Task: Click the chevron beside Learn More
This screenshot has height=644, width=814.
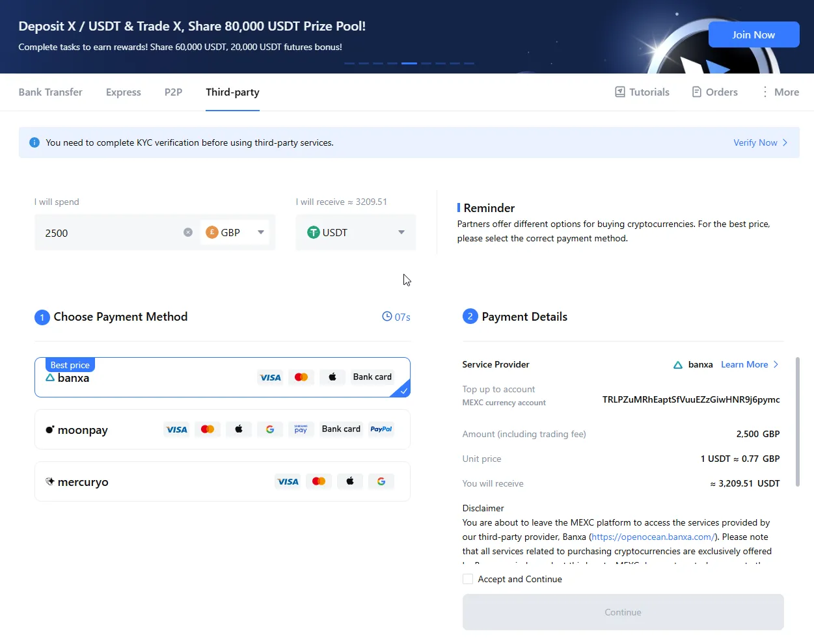Action: [776, 364]
